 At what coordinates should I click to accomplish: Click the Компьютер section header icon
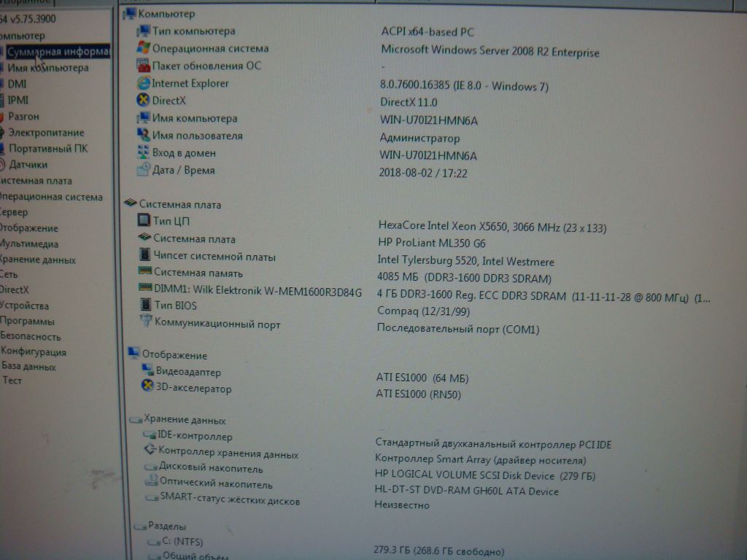130,14
